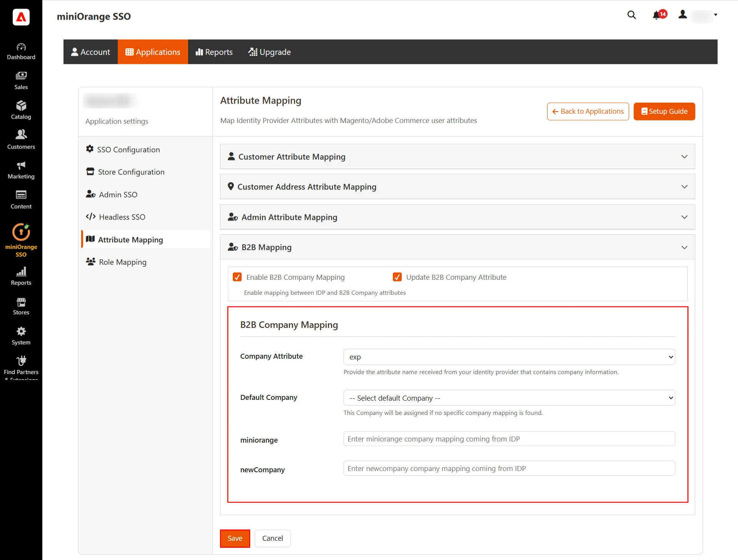This screenshot has width=738, height=560.
Task: Click the Admin Attribute Mapping user icon
Action: coord(233,217)
